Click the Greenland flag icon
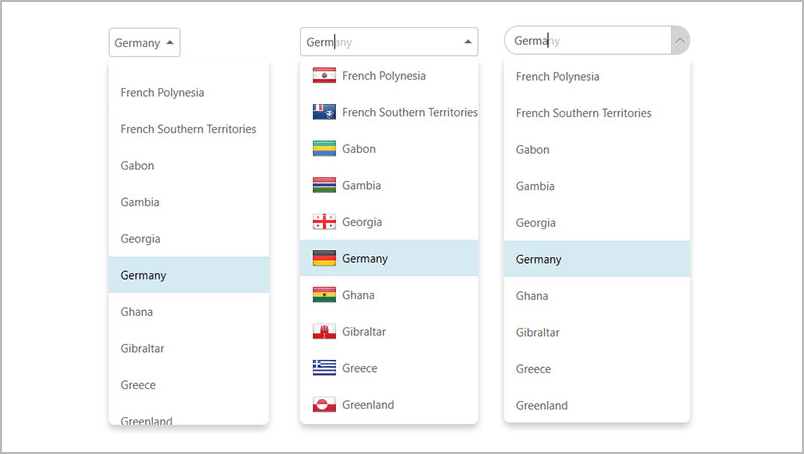The image size is (804, 454). point(324,405)
